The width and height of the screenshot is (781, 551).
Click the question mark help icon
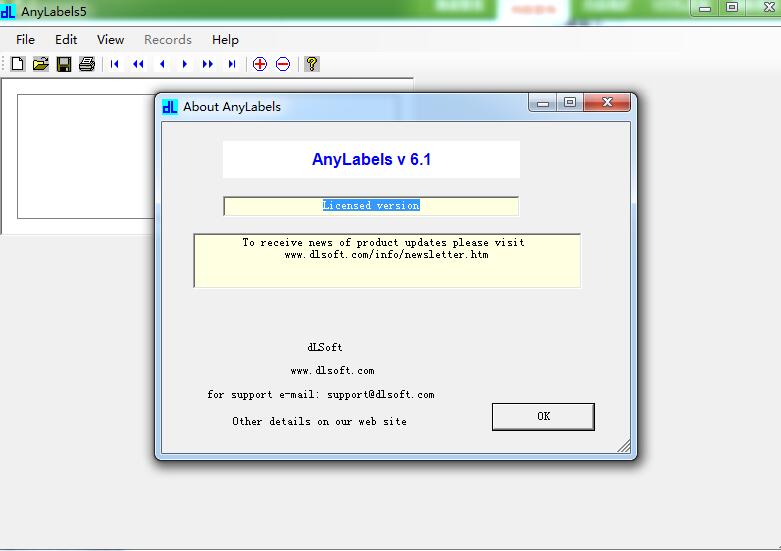tap(312, 64)
